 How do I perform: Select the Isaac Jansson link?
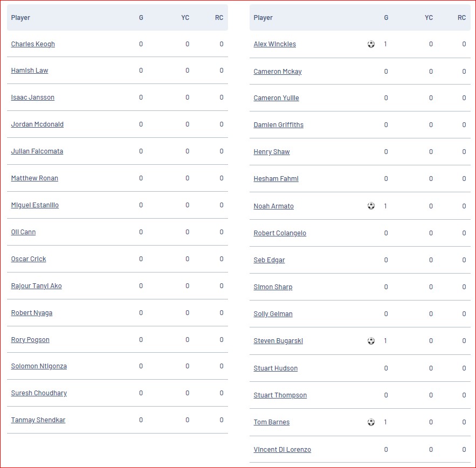pyautogui.click(x=32, y=97)
